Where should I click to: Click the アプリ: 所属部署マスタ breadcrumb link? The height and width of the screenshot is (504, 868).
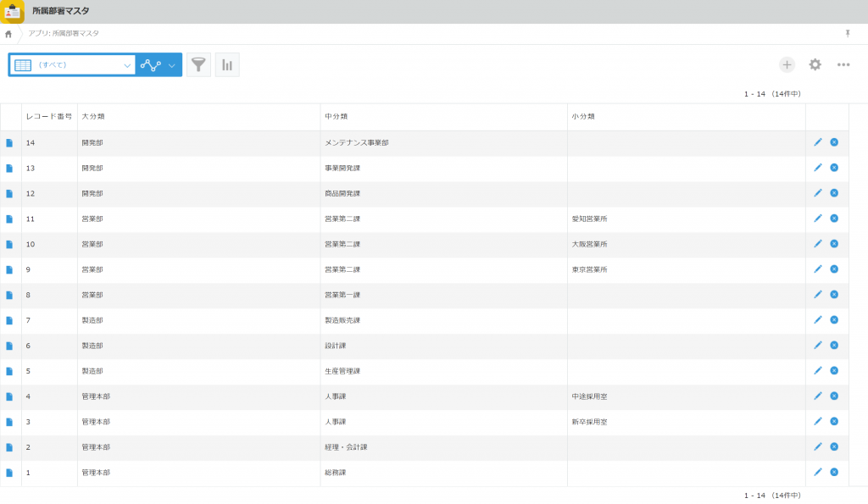(64, 34)
